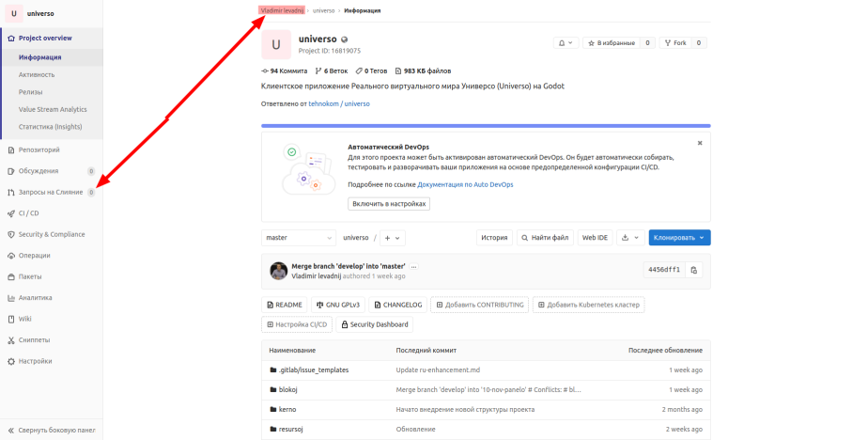
Task: Click the 94 Коммита link
Action: 284,71
